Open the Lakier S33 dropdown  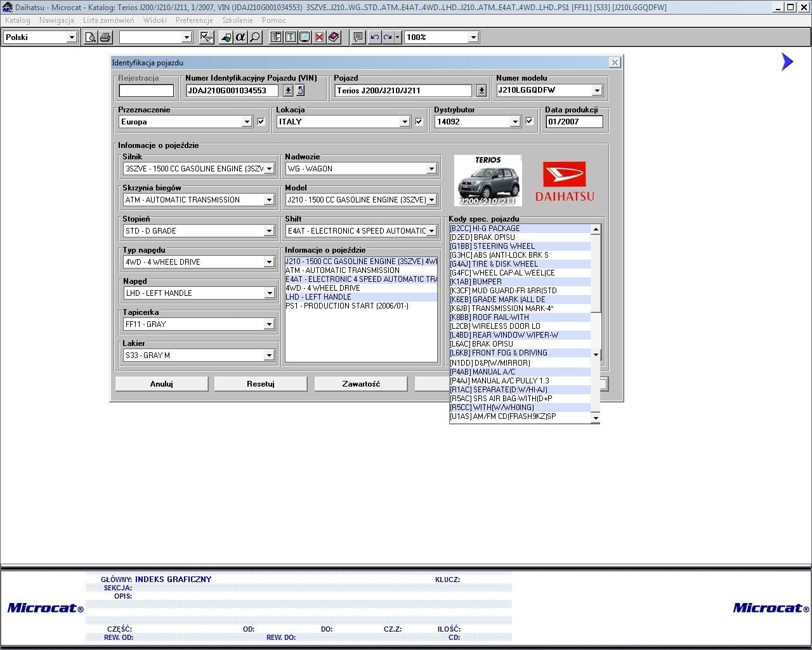[269, 355]
